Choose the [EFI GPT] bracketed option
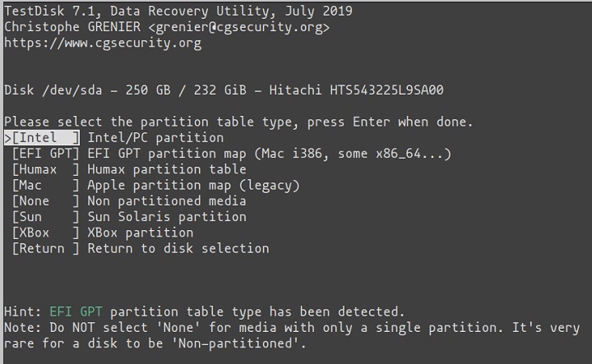The height and width of the screenshot is (364, 592). point(46,154)
